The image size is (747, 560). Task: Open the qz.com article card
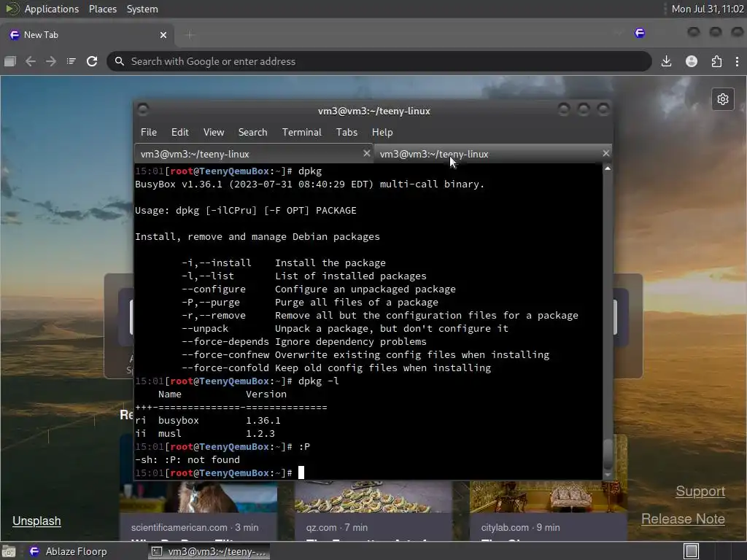(x=373, y=511)
